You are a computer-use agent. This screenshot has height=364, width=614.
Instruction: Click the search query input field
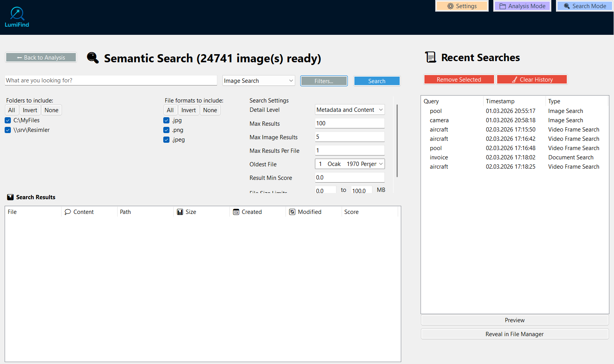[x=111, y=80]
